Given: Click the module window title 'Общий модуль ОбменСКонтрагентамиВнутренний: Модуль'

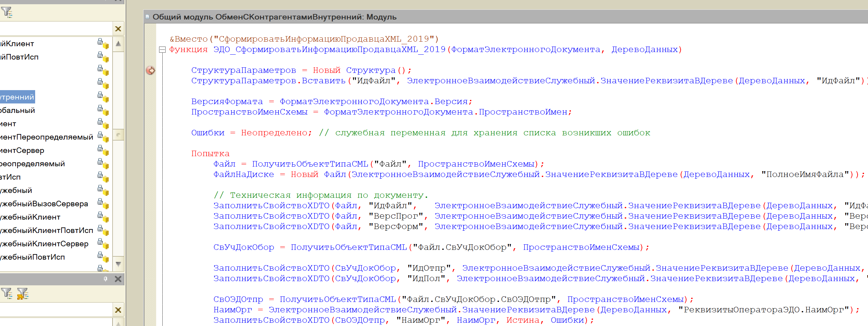Looking at the screenshot, I should pos(274,17).
